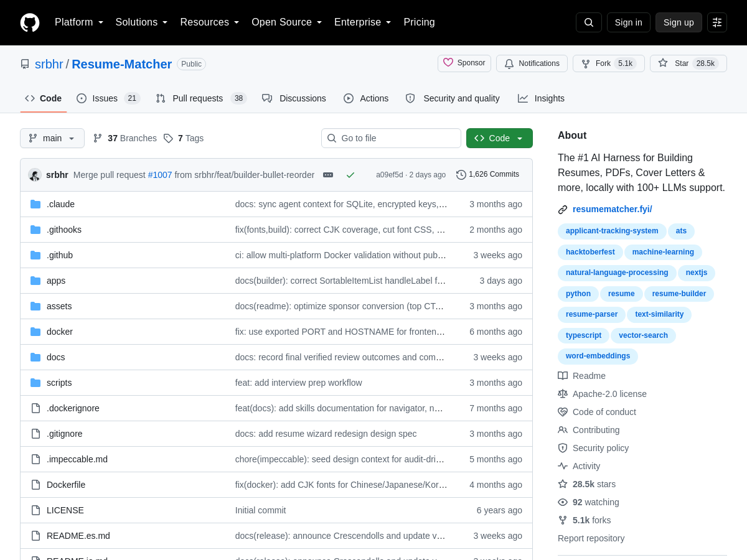This screenshot has width=747, height=560.
Task: Click Report repository
Action: 591,538
